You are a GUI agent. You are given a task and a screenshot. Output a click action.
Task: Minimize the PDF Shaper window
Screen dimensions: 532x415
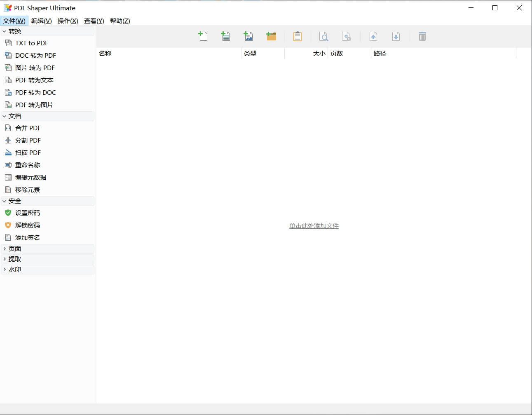[x=471, y=8]
